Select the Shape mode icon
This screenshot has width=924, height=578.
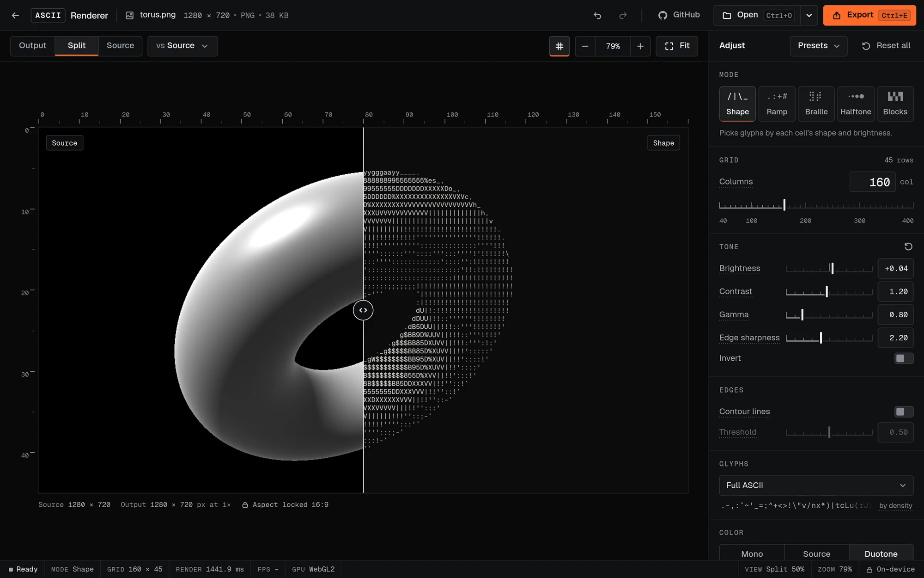click(x=737, y=104)
